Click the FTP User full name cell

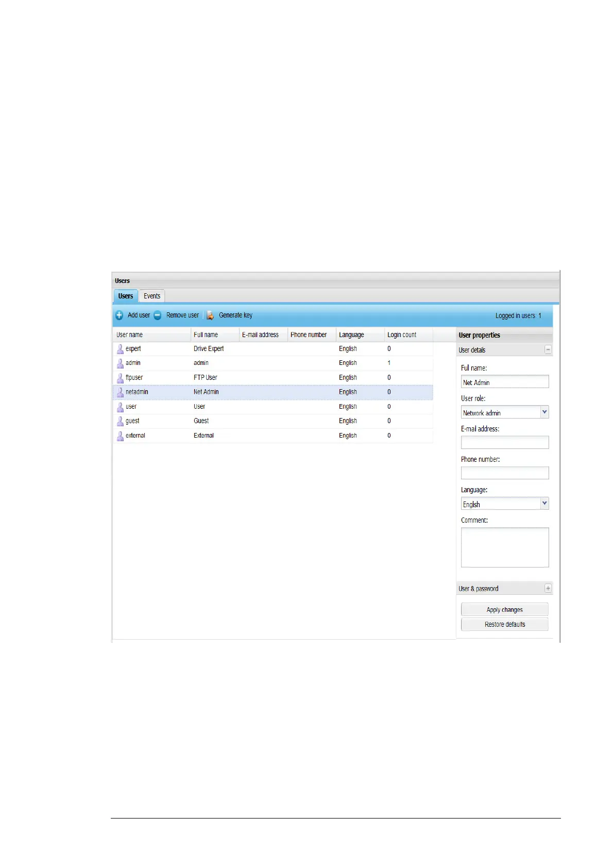(206, 377)
